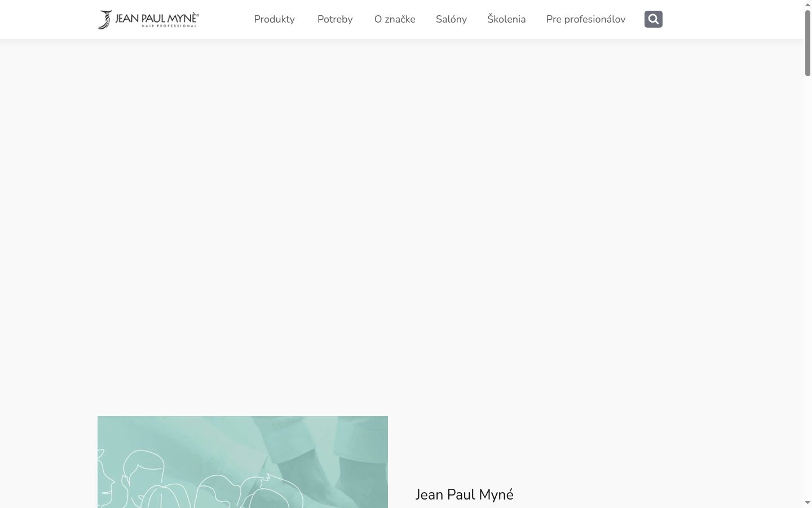The width and height of the screenshot is (812, 508).
Task: Click the teal illustrated banner image
Action: pyautogui.click(x=242, y=462)
